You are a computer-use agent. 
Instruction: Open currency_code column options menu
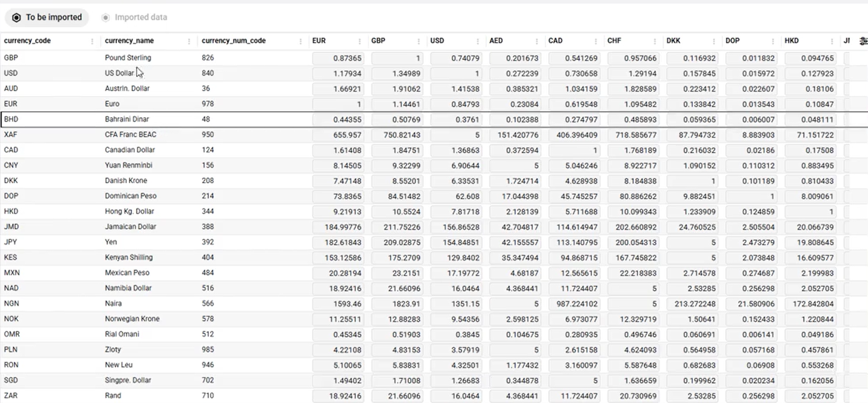pos(92,41)
